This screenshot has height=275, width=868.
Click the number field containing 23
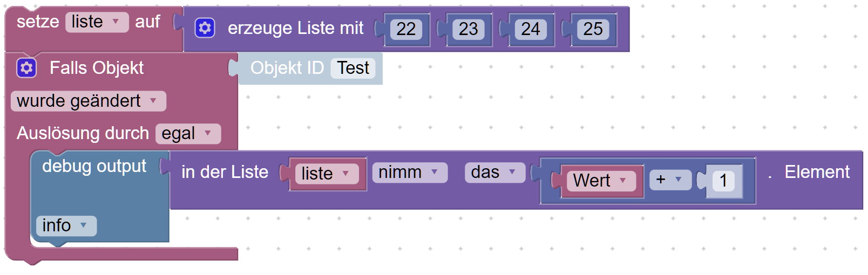pyautogui.click(x=468, y=29)
